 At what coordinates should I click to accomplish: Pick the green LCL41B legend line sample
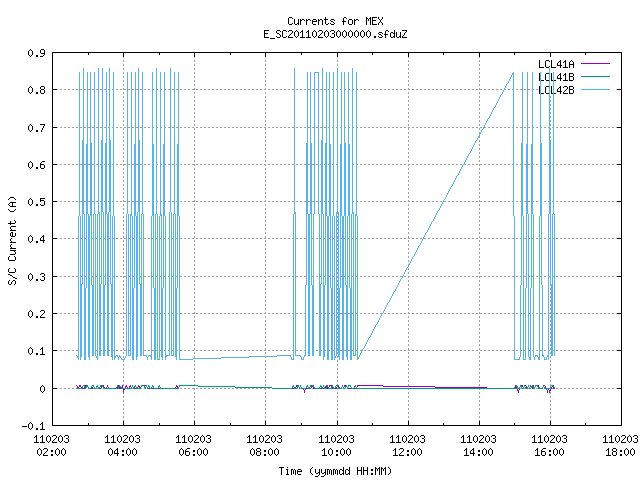pyautogui.click(x=595, y=77)
